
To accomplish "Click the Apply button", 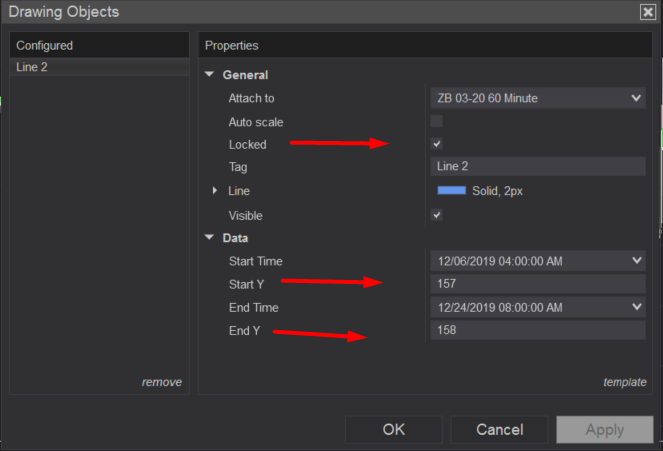I will [x=605, y=429].
